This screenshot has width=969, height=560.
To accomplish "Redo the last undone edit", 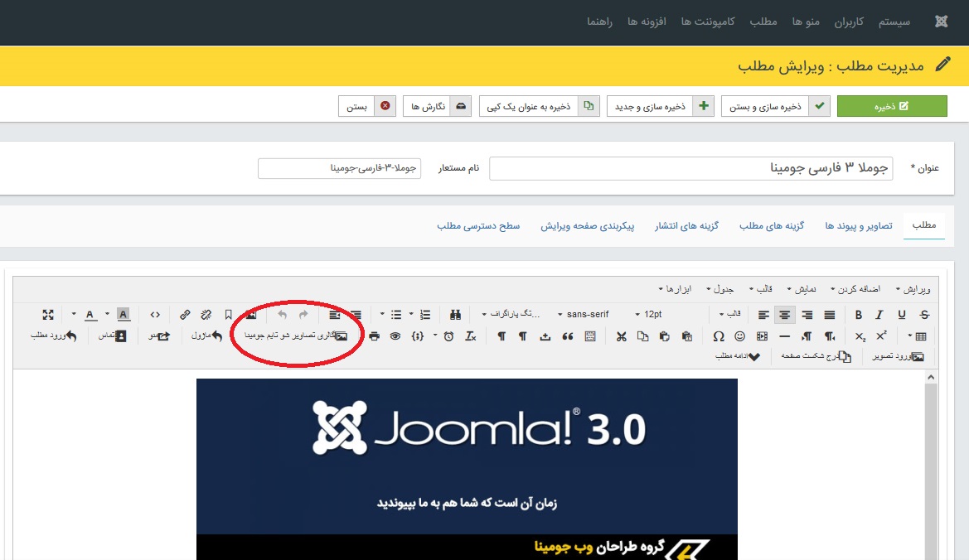I will click(303, 315).
